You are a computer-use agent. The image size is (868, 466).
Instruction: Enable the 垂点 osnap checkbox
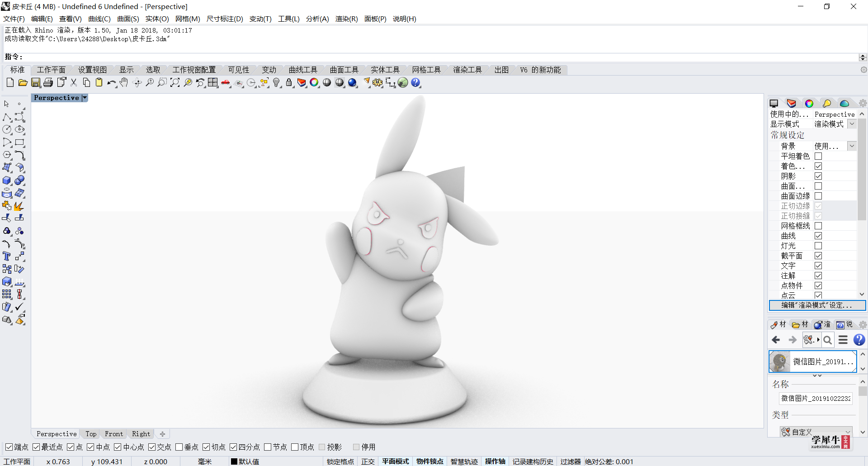pyautogui.click(x=179, y=447)
